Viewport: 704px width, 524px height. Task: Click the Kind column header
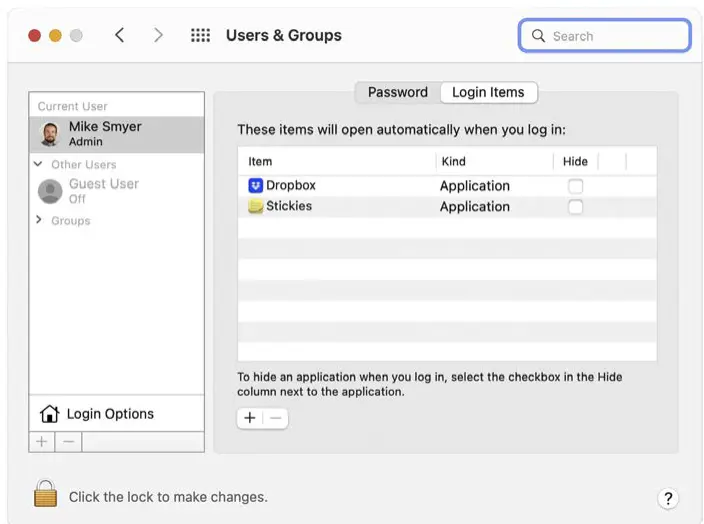pos(452,161)
